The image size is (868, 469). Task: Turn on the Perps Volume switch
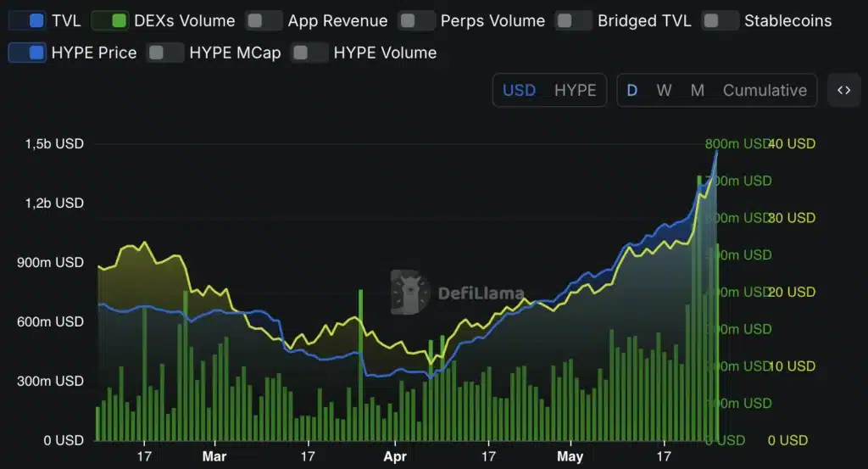pyautogui.click(x=416, y=21)
